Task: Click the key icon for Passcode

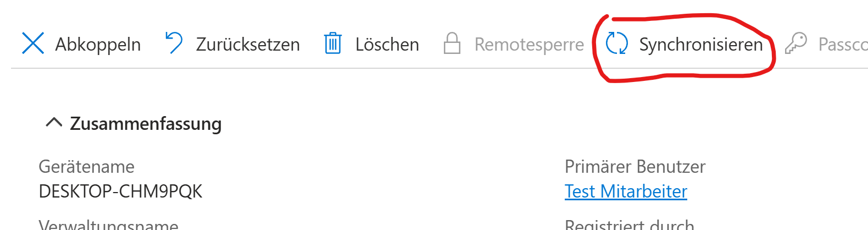Action: pyautogui.click(x=795, y=43)
